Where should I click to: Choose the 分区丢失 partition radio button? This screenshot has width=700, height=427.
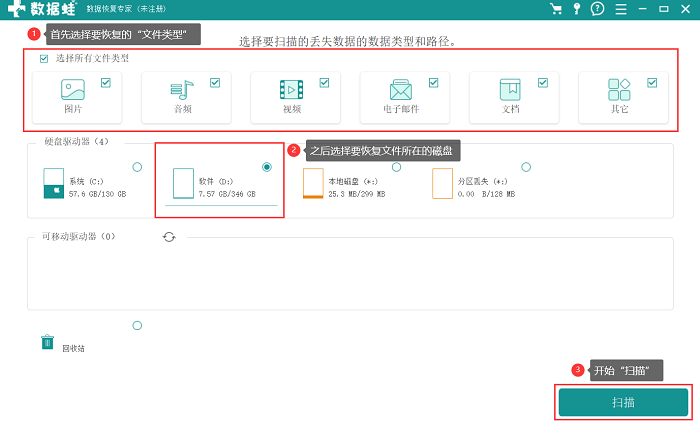point(526,167)
